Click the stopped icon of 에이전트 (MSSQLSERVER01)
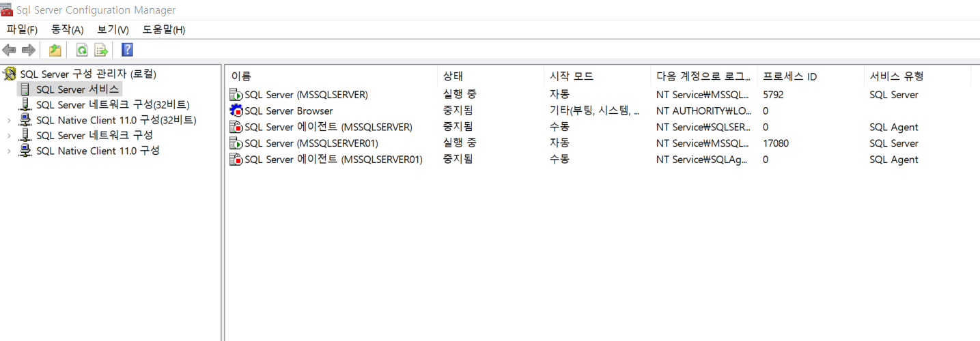 [236, 160]
